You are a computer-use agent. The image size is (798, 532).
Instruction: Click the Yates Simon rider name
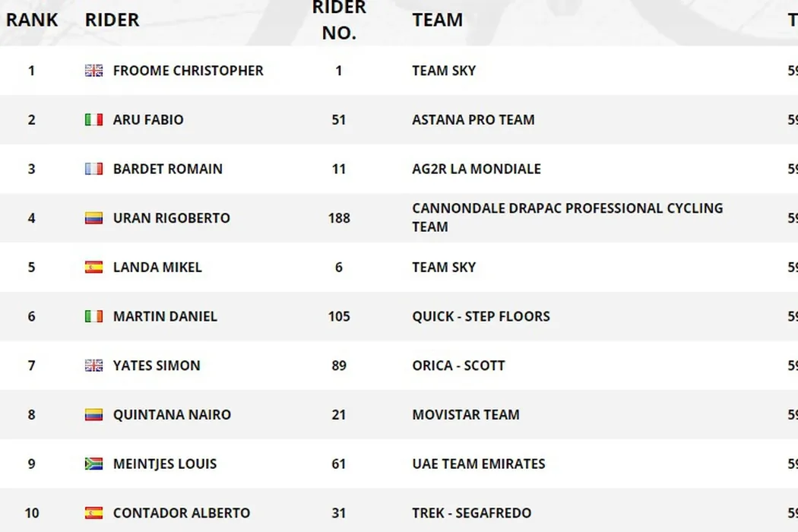[x=157, y=366]
